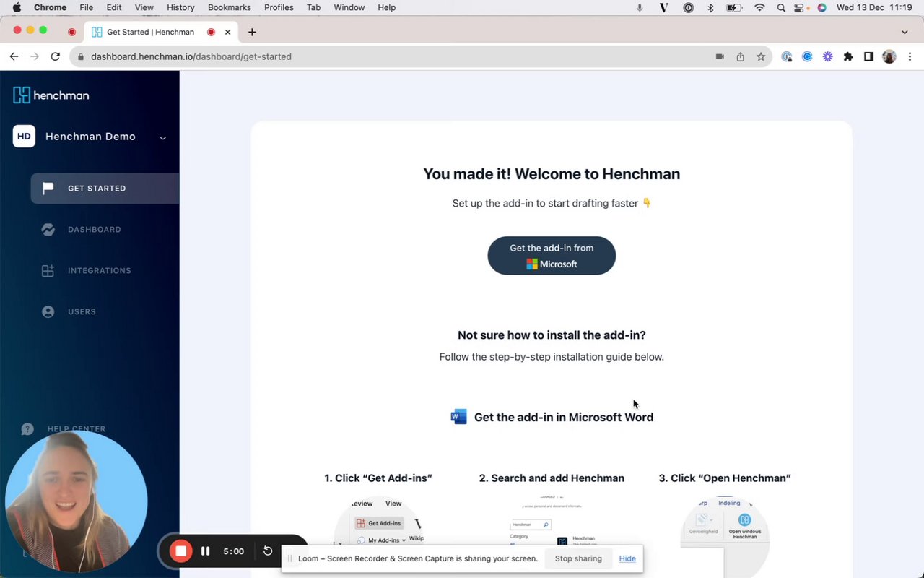Expand the Henchman Demo workspace dropdown
This screenshot has height=578, width=924.
click(163, 137)
